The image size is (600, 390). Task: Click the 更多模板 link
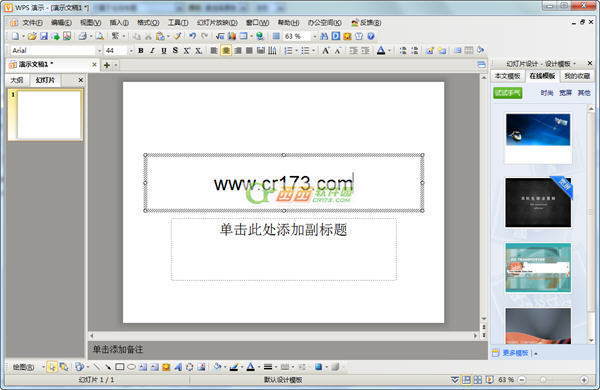pyautogui.click(x=515, y=353)
